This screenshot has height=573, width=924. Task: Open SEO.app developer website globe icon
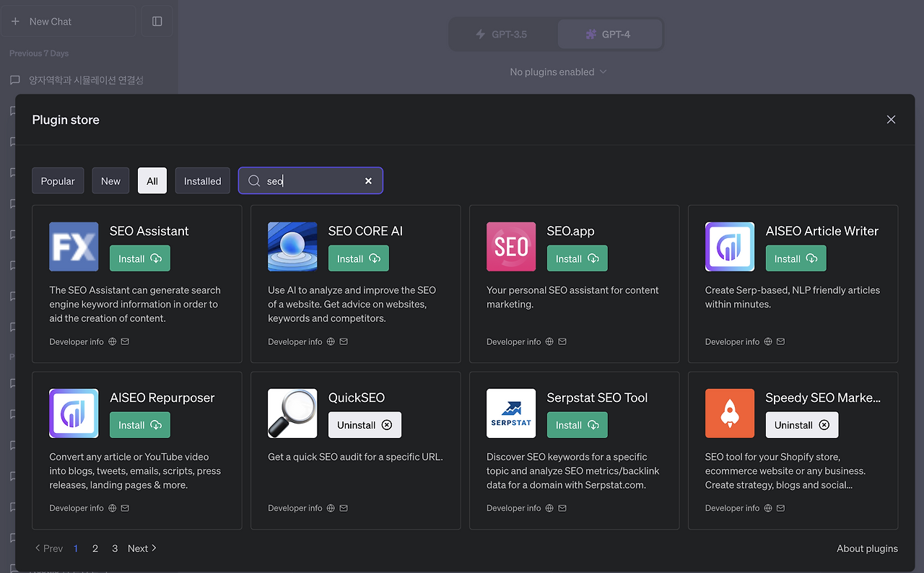tap(550, 341)
